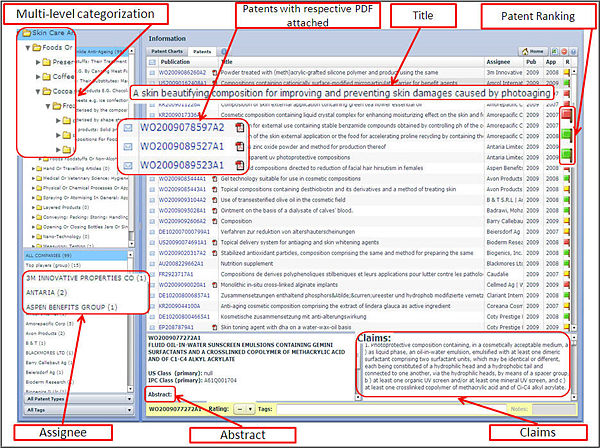Image resolution: width=600 pixels, height=448 pixels.
Task: Click patent table vertical scrollbar down arrow
Action: (574, 328)
